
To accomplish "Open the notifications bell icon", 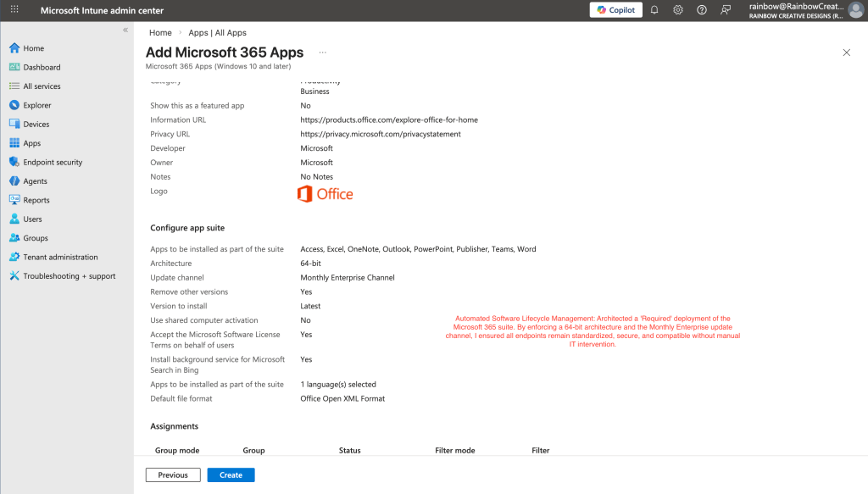I will [654, 10].
